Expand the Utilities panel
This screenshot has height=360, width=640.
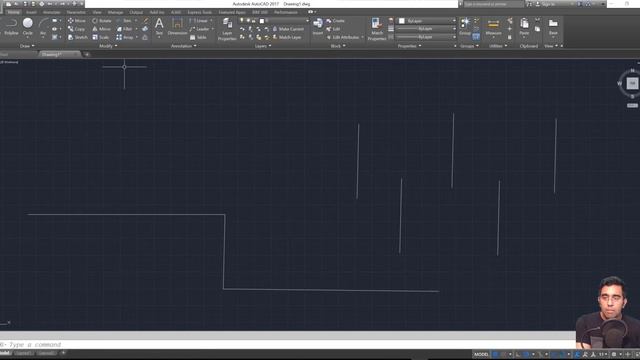[498, 46]
